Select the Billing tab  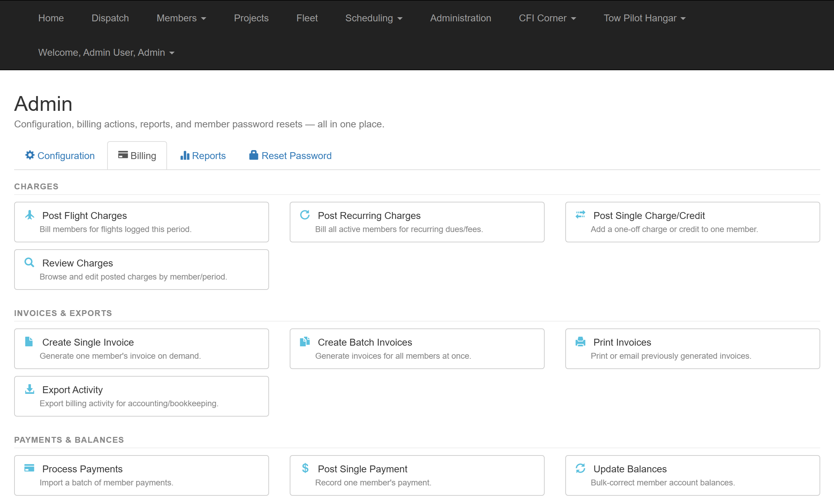(x=137, y=156)
